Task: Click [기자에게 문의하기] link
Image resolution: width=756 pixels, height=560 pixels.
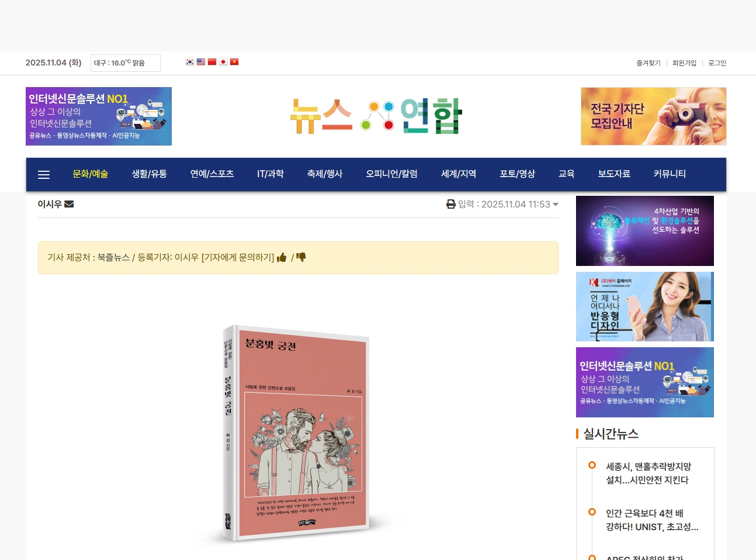Action: (238, 257)
